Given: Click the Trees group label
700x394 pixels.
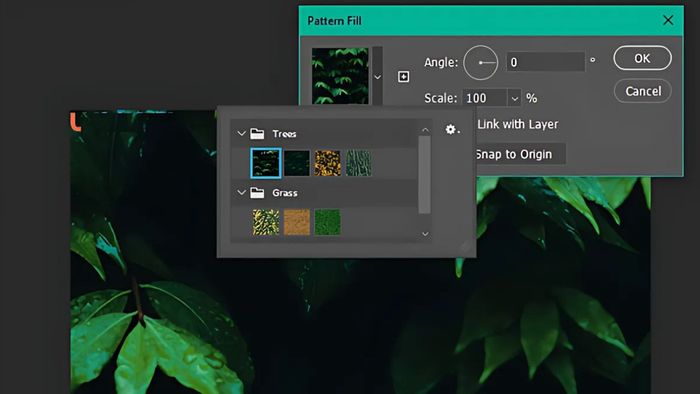Looking at the screenshot, I should 284,134.
